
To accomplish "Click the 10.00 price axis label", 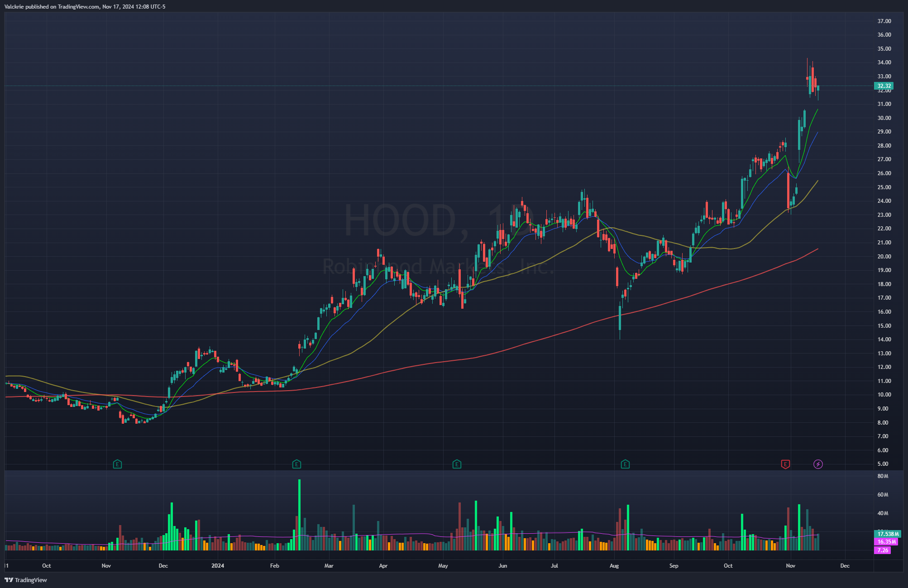I will 884,395.
